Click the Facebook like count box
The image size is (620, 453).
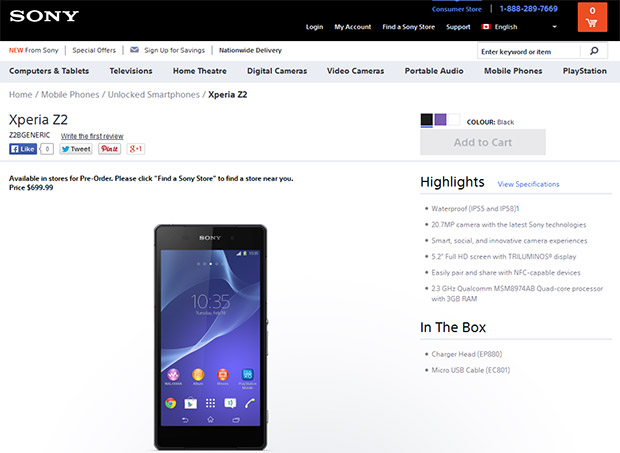47,149
